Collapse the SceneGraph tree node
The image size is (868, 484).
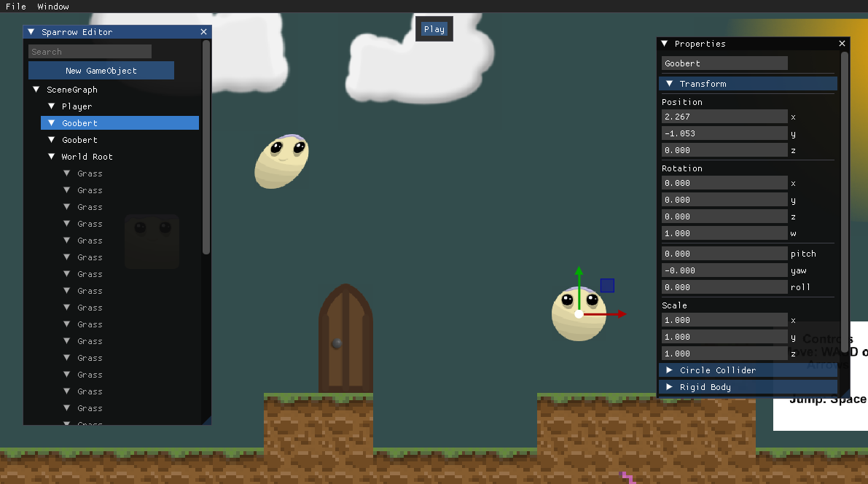(x=36, y=89)
